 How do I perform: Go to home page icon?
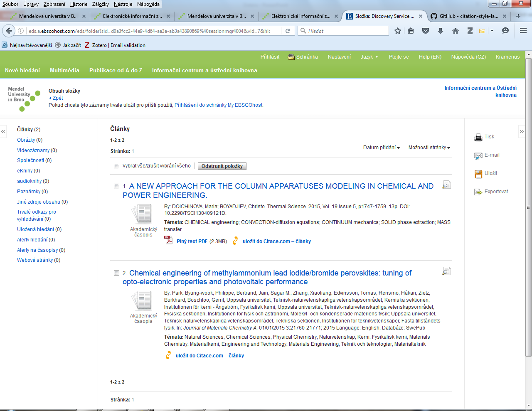click(x=456, y=31)
